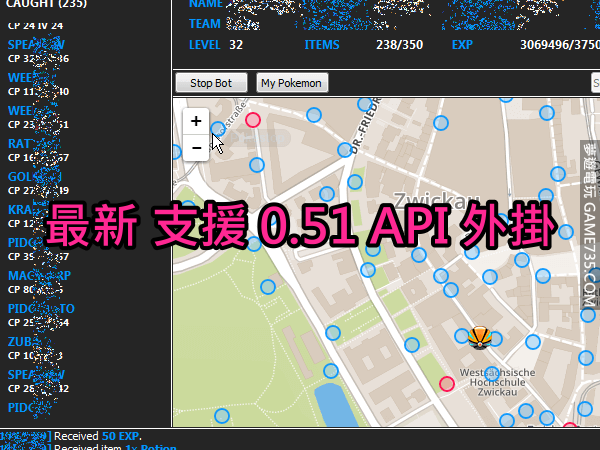Click the Stop Bot button
600x450 pixels.
coord(211,83)
